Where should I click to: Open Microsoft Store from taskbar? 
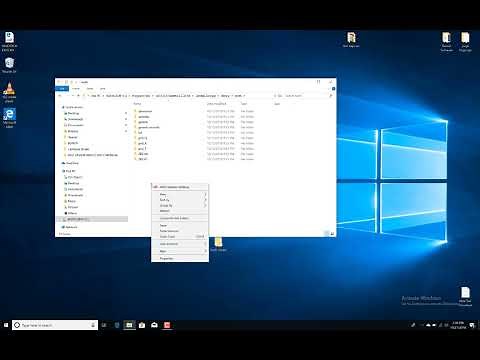click(x=142, y=325)
